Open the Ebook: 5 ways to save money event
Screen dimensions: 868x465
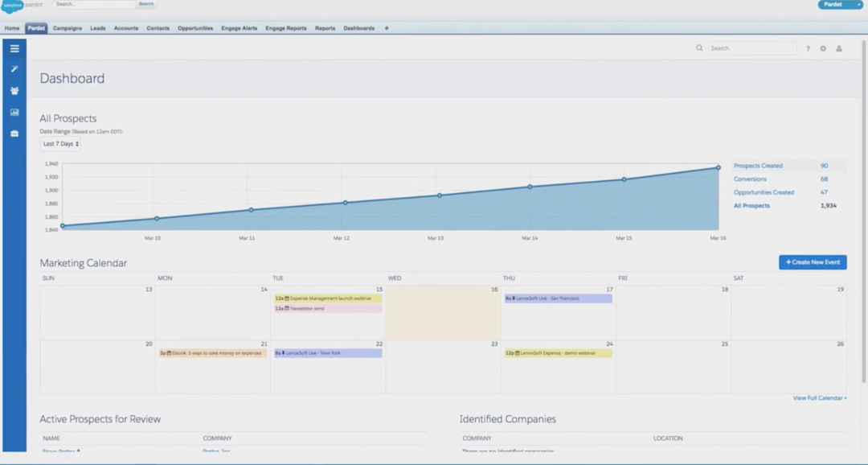[x=212, y=353]
